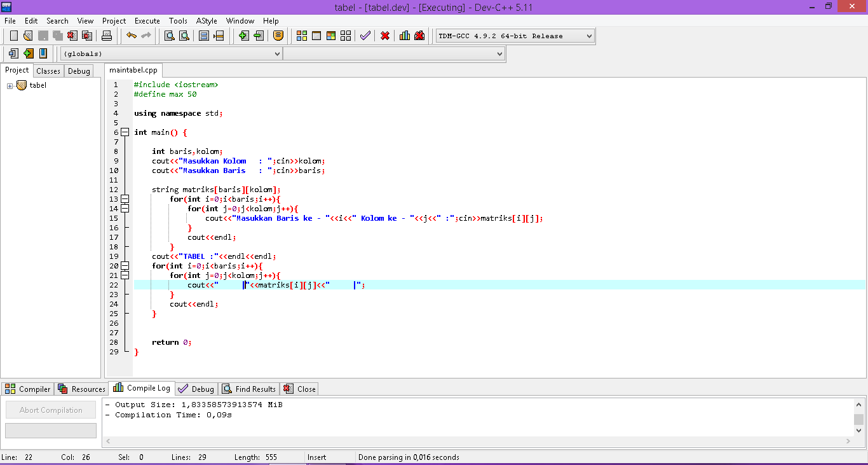
Task: Open the Search menu
Action: pyautogui.click(x=57, y=21)
